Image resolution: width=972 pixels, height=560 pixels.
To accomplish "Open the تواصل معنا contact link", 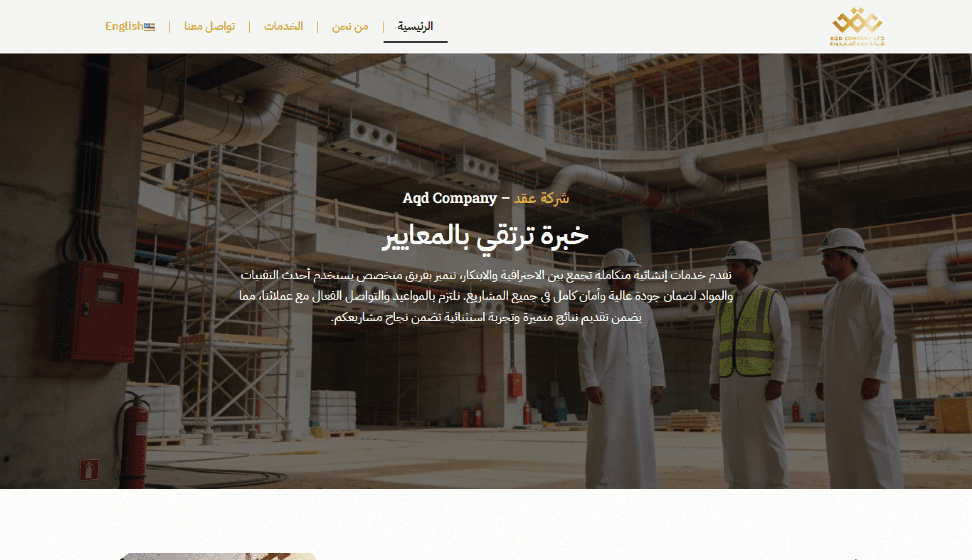I will 210,26.
